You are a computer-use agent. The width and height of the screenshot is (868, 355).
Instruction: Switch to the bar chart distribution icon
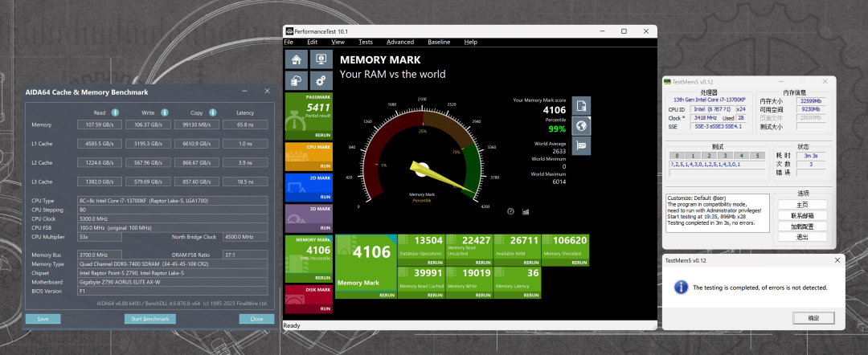[x=526, y=211]
